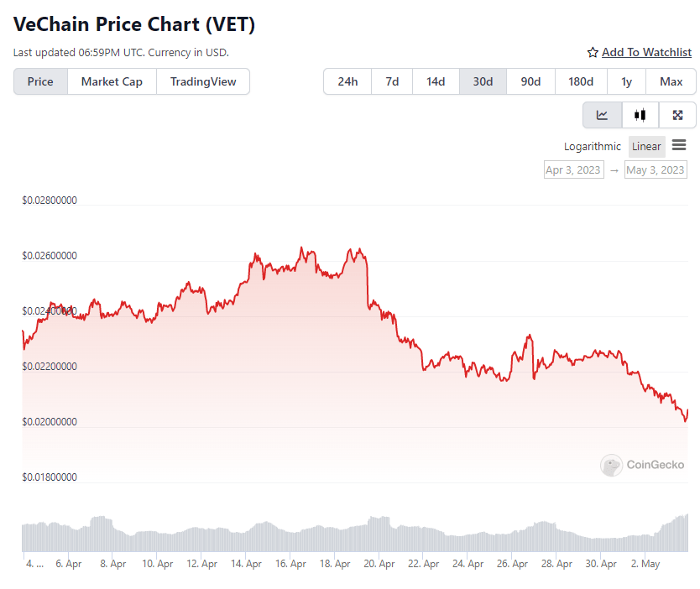Image resolution: width=700 pixels, height=589 pixels.
Task: Open fullscreen chart expand icon
Action: (677, 115)
